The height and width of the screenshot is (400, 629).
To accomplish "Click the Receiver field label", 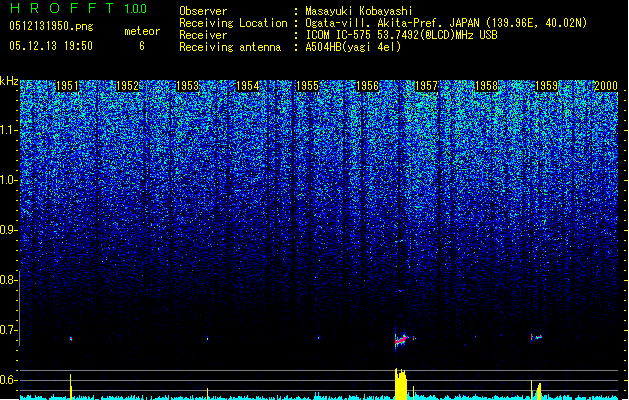I will [x=203, y=35].
